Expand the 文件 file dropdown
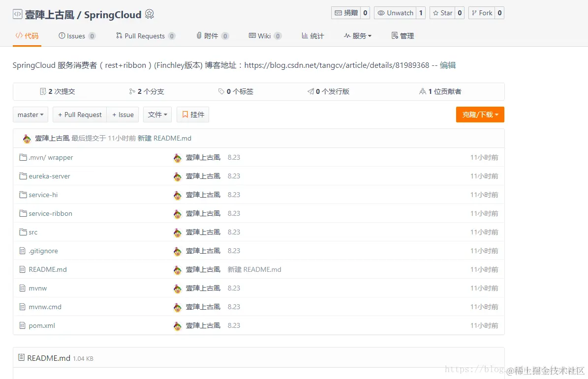588x379 pixels. pyautogui.click(x=157, y=115)
